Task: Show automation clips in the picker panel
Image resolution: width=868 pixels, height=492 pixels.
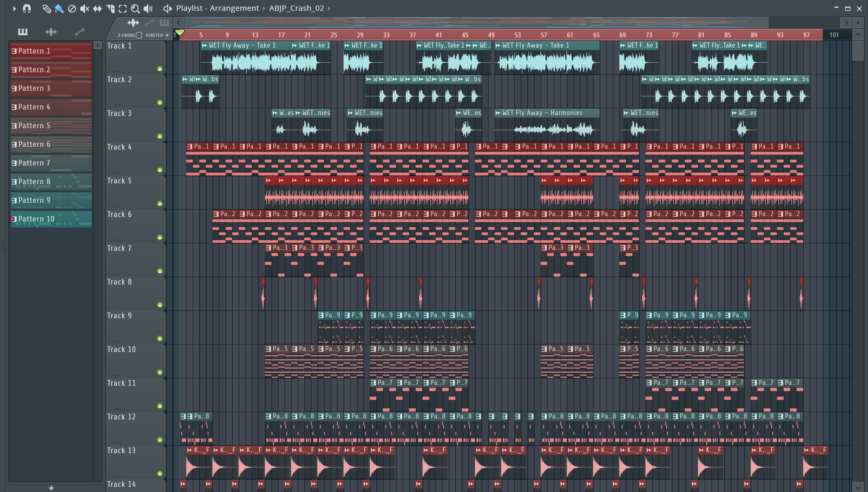Action: (x=80, y=32)
